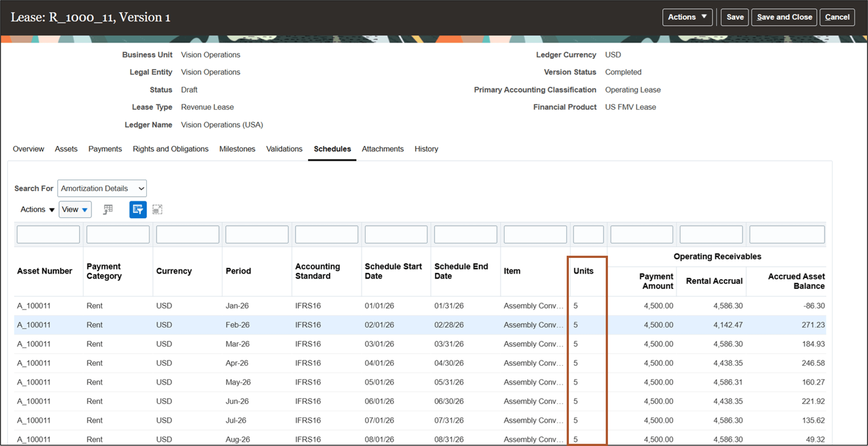Click the 4,142.47 rental accrual value
Image resolution: width=868 pixels, height=446 pixels.
[728, 325]
